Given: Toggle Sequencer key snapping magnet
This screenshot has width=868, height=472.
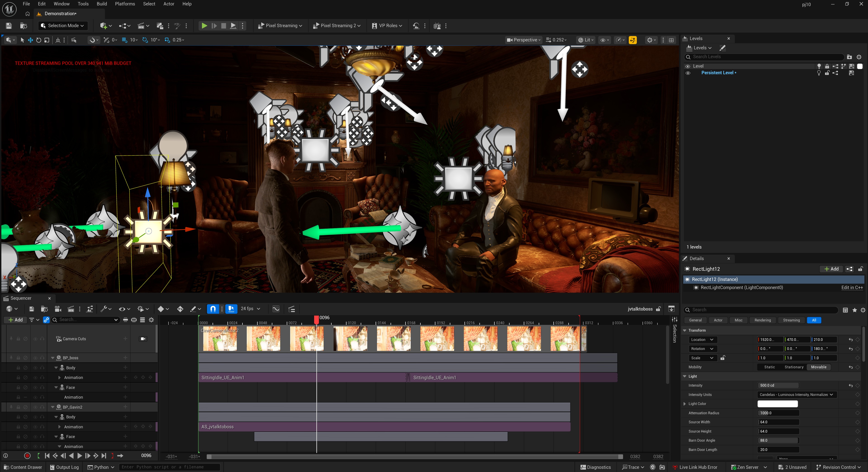Looking at the screenshot, I should click(x=213, y=309).
